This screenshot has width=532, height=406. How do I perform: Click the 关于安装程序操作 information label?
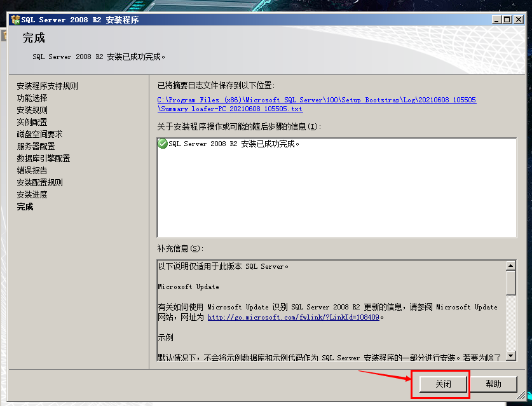[239, 126]
